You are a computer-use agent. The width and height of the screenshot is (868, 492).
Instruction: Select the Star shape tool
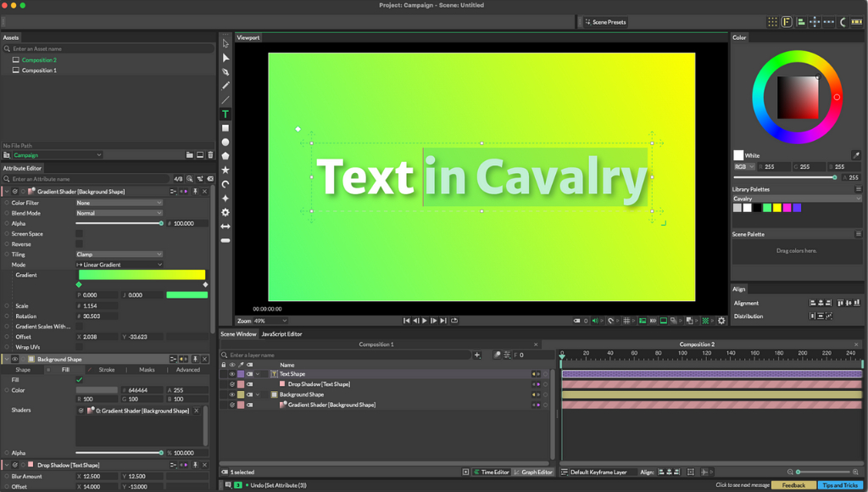pos(225,171)
